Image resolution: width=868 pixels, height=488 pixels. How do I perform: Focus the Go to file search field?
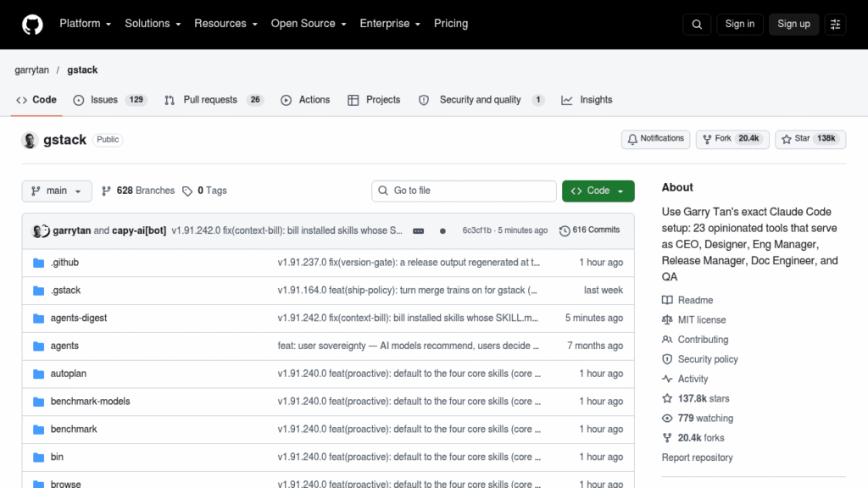(464, 191)
